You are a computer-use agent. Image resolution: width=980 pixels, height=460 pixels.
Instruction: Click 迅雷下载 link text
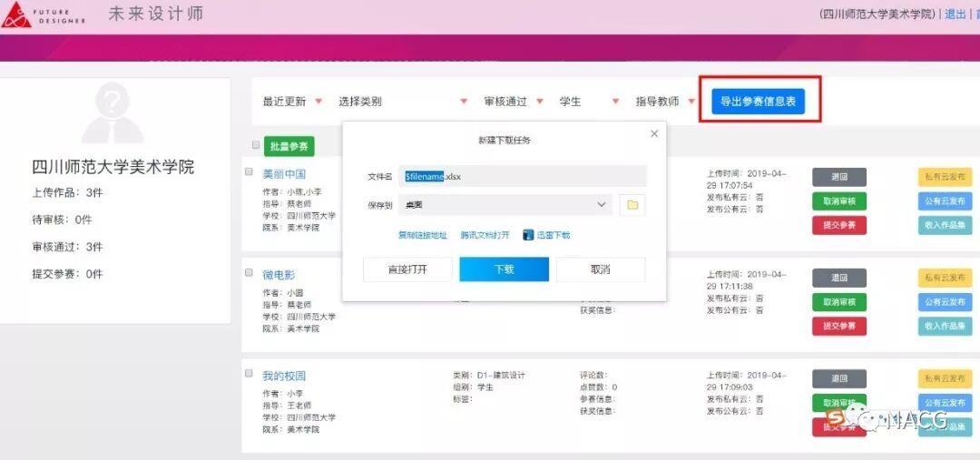point(554,235)
